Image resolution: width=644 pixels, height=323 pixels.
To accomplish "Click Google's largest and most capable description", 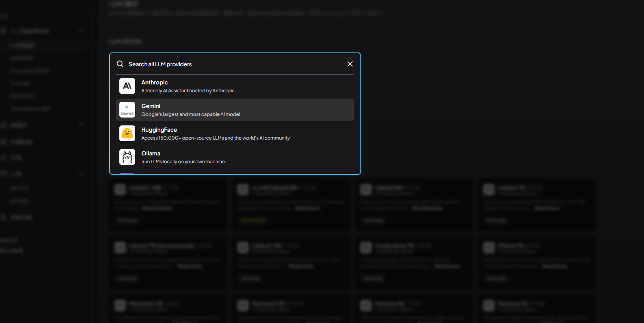I will [x=191, y=114].
